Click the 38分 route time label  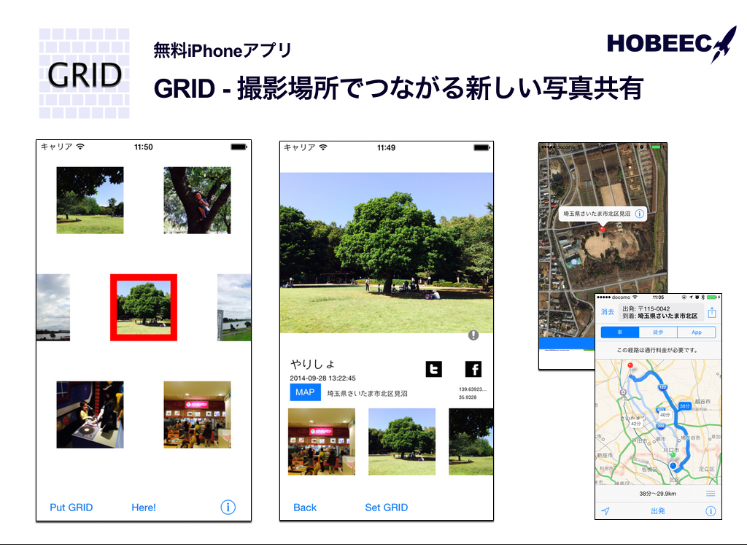coord(684,406)
